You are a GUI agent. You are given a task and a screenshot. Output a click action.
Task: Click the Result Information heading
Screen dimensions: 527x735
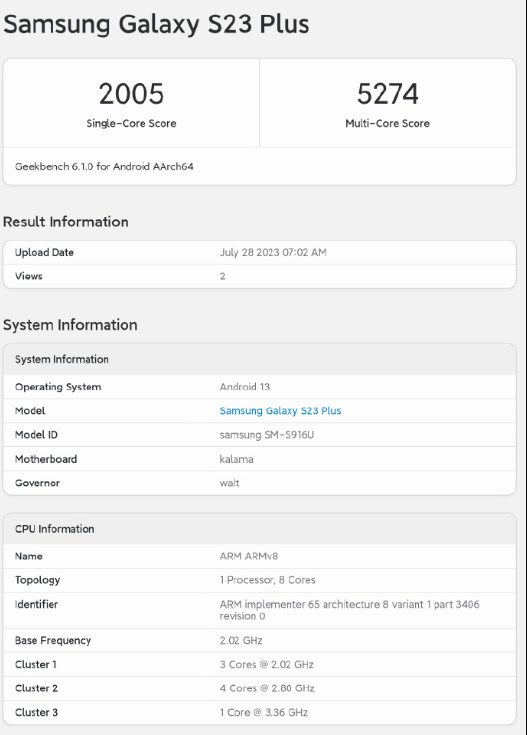pyautogui.click(x=66, y=222)
